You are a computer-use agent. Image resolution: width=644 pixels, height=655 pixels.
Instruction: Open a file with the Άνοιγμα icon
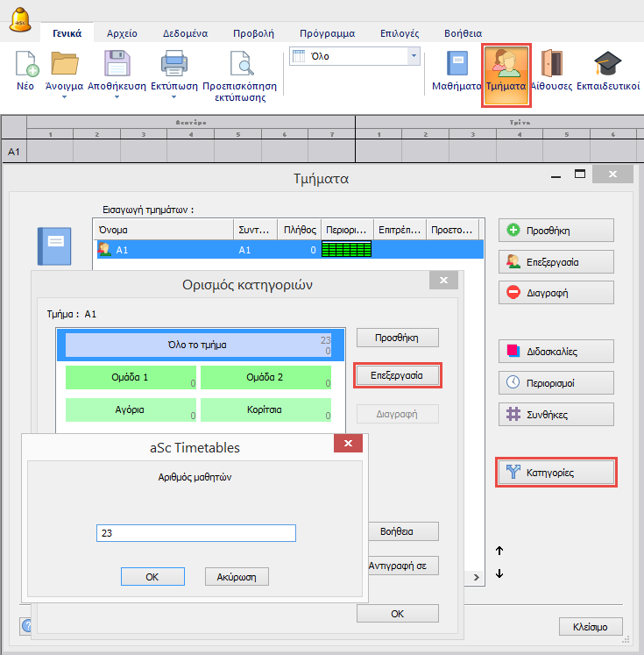(64, 66)
